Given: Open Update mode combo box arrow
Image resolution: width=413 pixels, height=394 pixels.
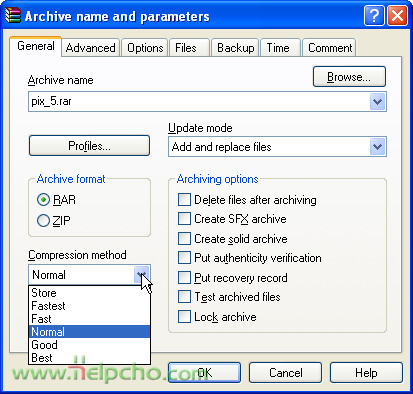Looking at the screenshot, I should click(378, 147).
